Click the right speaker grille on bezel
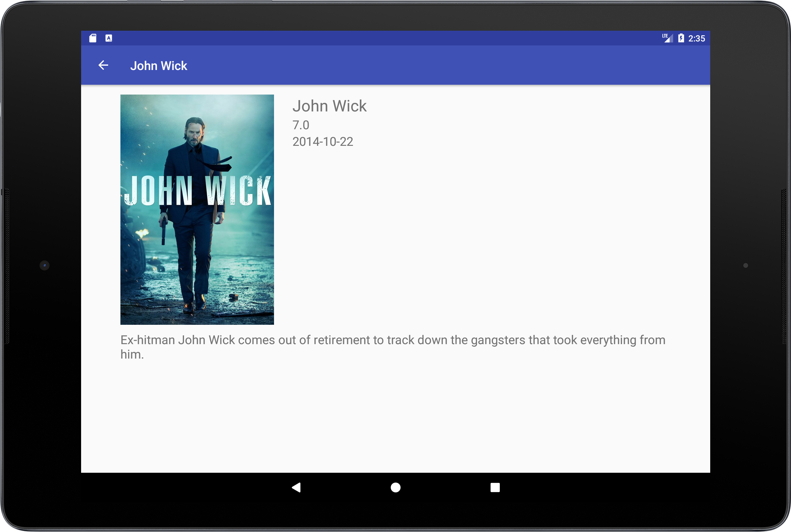Image resolution: width=791 pixels, height=532 pixels. coord(784,266)
